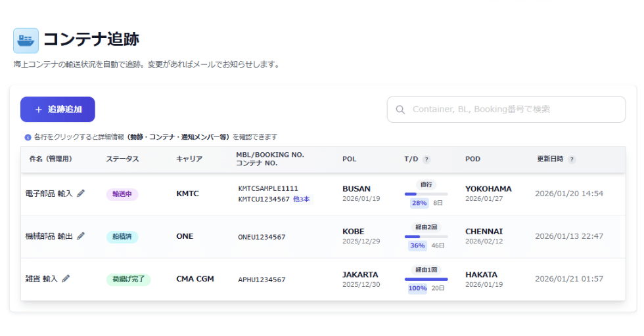This screenshot has height=336, width=644.
Task: Click booking number KMTCSAMPLE1111
Action: pos(268,189)
